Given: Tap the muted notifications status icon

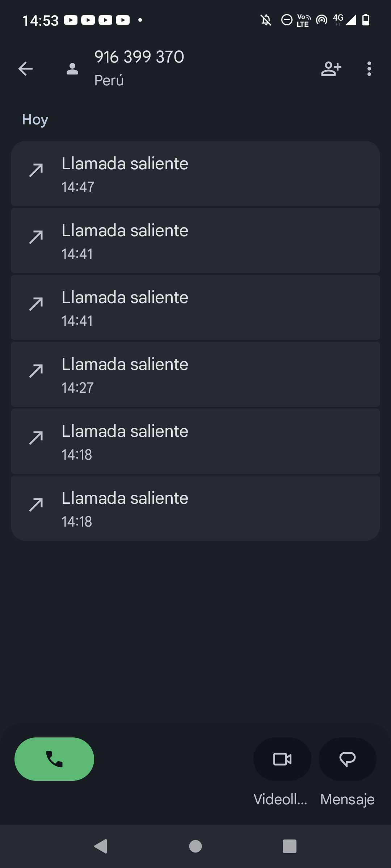Looking at the screenshot, I should [266, 20].
